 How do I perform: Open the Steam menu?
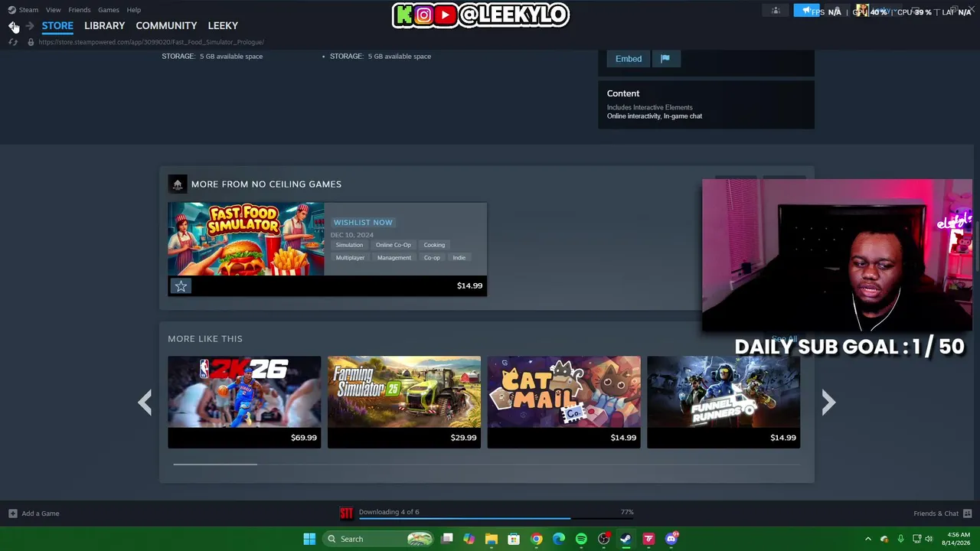coord(23,10)
